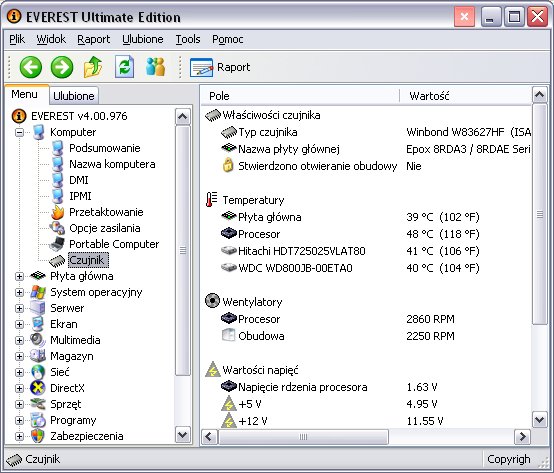This screenshot has height=473, width=554.
Task: Click the chip icon beside Czujnik in tree
Action: pos(57,260)
